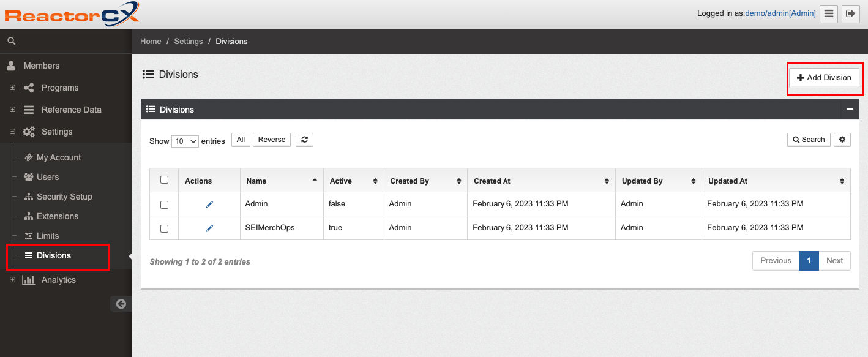Minimize the Divisions panel
The height and width of the screenshot is (357, 868).
click(x=850, y=109)
